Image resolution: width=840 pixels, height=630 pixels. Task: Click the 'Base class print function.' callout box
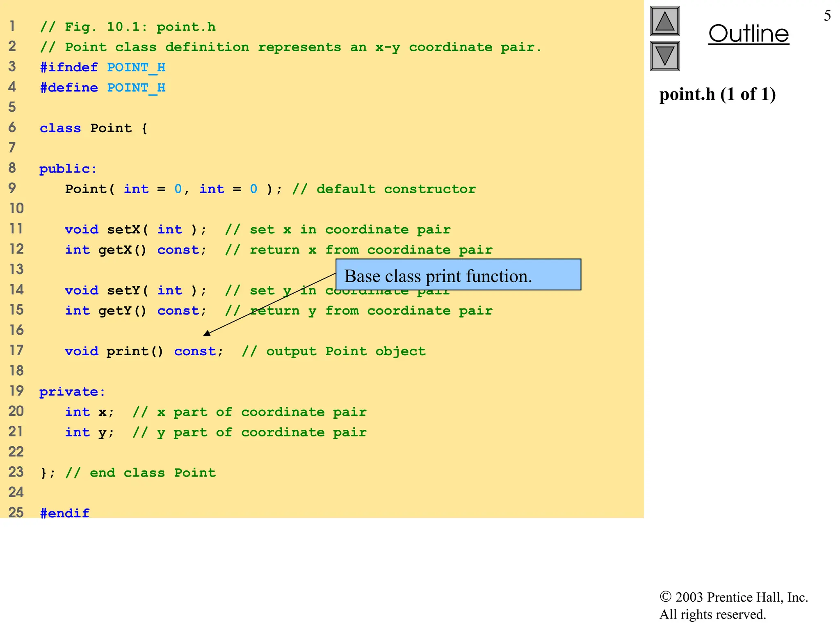[458, 275]
